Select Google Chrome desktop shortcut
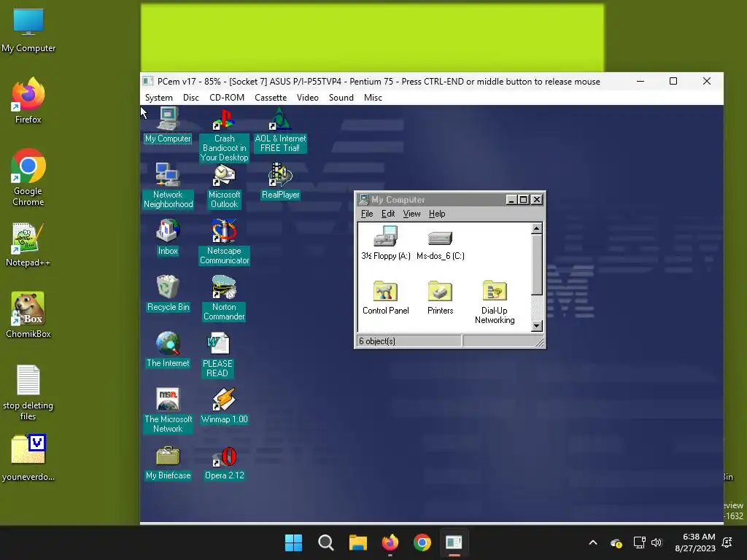The image size is (747, 560). (28, 177)
